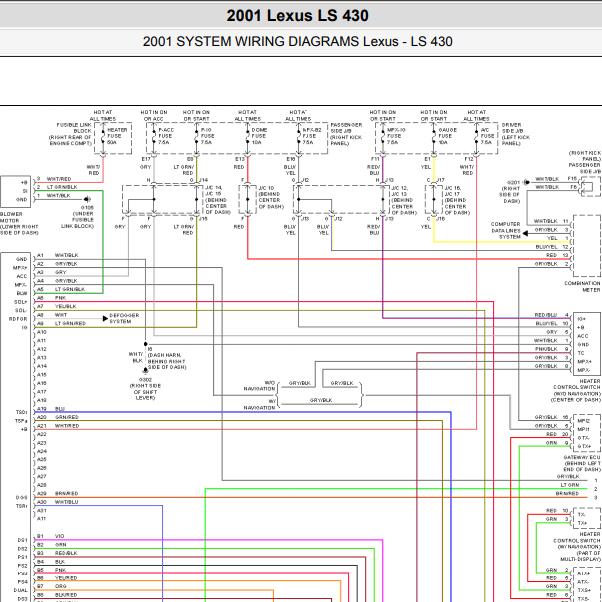The width and height of the screenshot is (602, 602).
Task: Click the 'A5 LT GRN/BLK' pin row
Action: tap(61, 289)
